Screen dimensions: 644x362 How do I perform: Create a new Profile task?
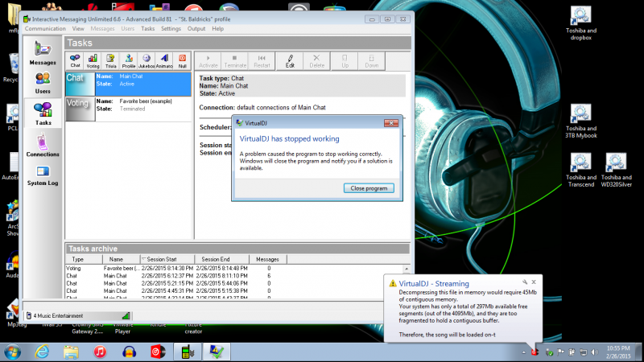pos(129,61)
